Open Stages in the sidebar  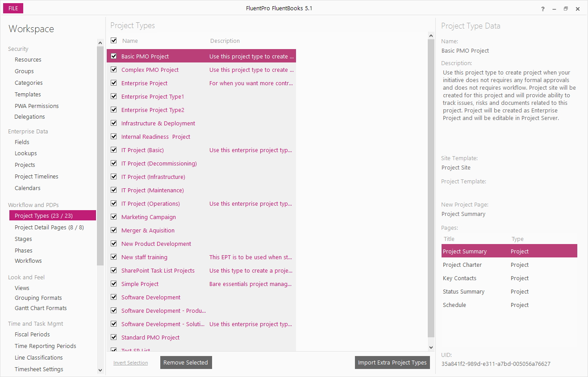(x=23, y=239)
